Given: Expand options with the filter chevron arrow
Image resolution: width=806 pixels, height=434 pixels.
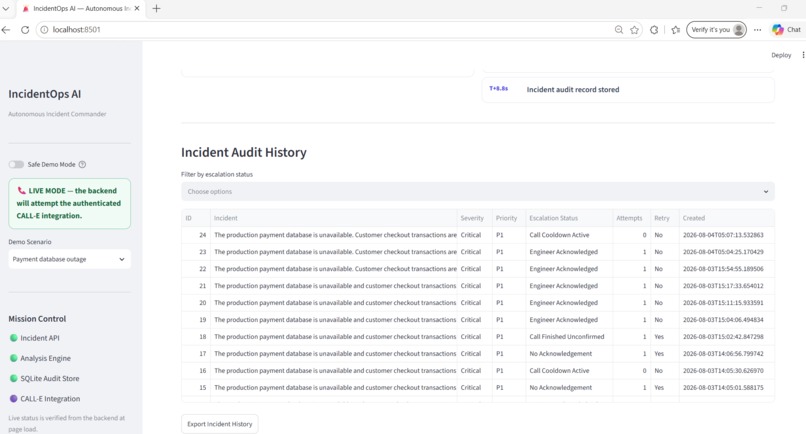Looking at the screenshot, I should coord(766,191).
